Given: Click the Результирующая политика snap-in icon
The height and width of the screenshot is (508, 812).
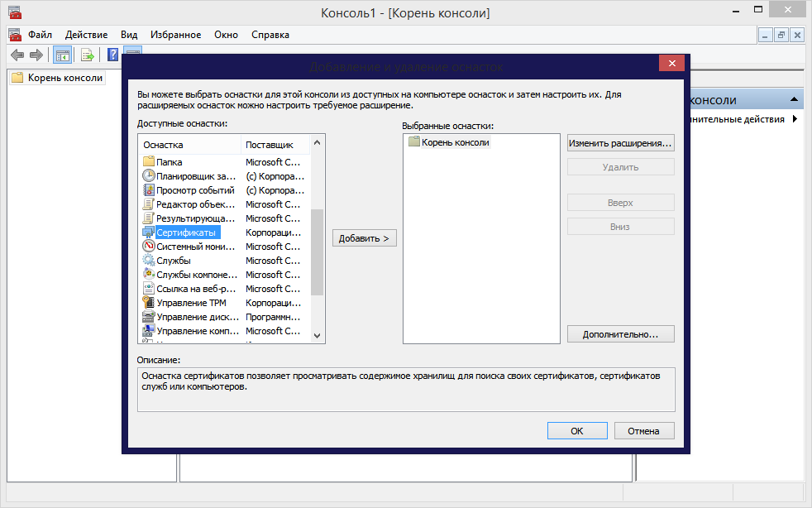Looking at the screenshot, I should pos(149,218).
